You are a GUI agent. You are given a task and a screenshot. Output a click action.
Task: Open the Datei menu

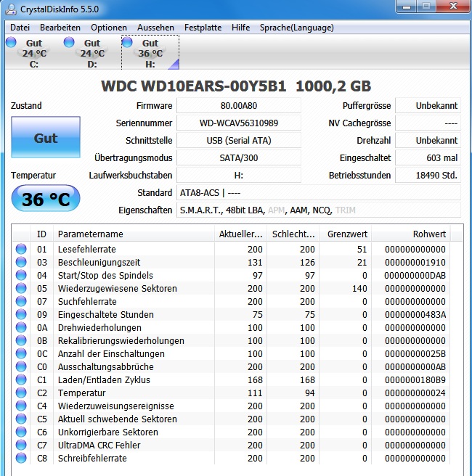click(20, 28)
